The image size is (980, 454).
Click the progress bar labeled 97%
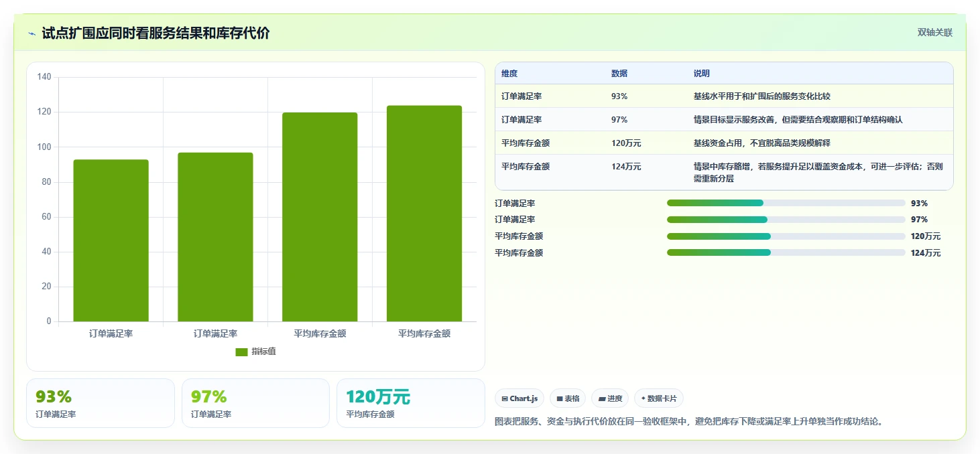point(786,220)
